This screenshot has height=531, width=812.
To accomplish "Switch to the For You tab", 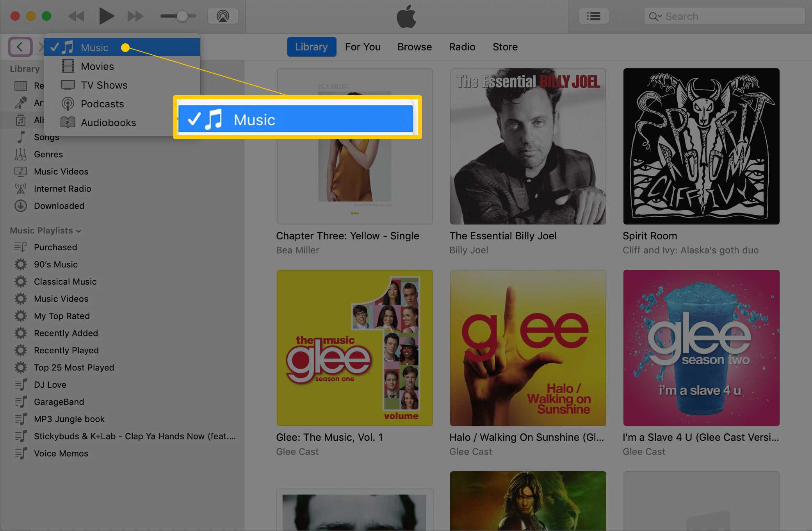I will (363, 47).
